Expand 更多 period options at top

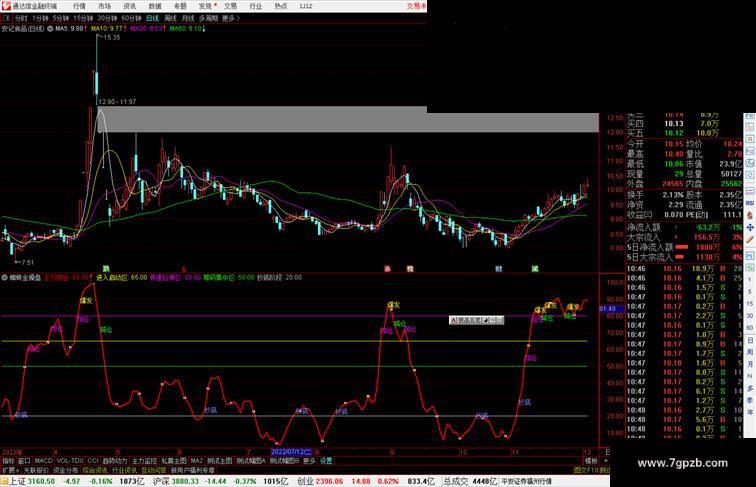coord(230,18)
